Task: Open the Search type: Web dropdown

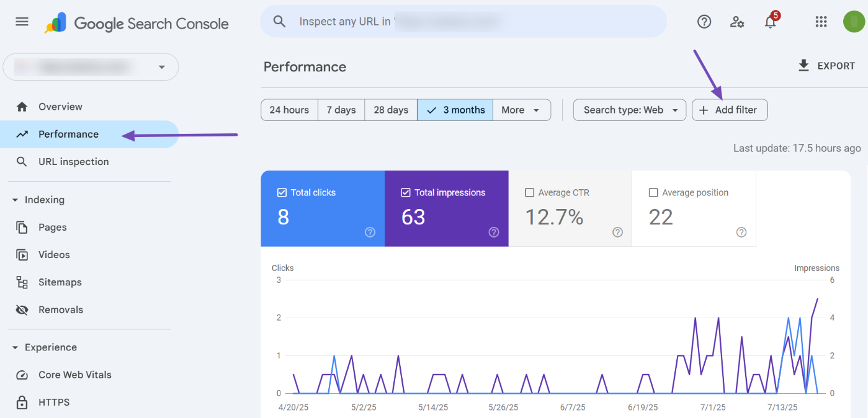Action: click(630, 110)
